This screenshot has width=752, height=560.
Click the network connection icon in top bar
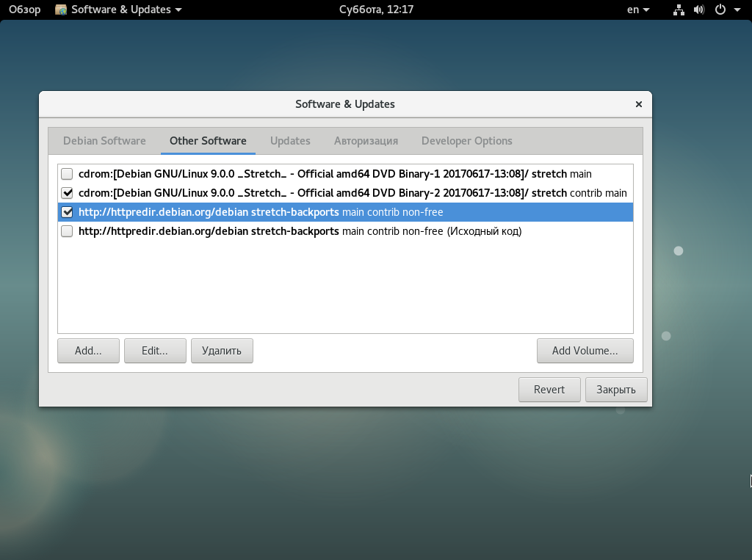tap(679, 10)
